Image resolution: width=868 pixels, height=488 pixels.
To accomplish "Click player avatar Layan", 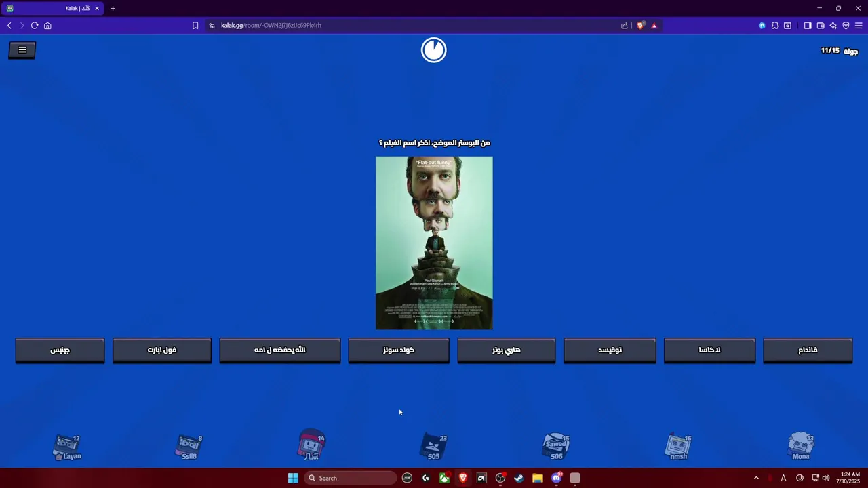I will 67,447.
